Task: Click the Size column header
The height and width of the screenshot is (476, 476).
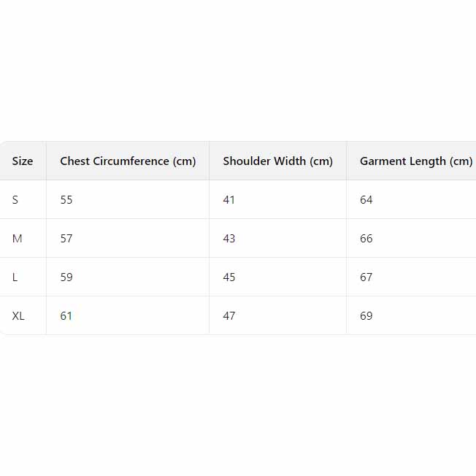Action: click(23, 161)
